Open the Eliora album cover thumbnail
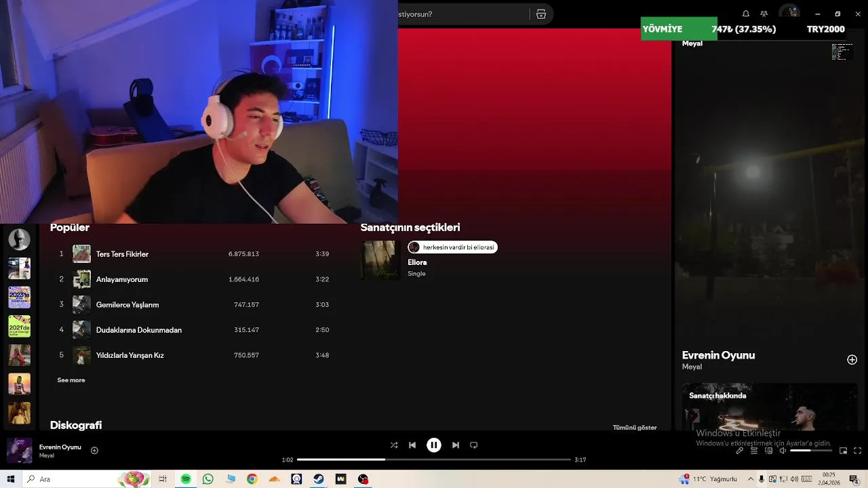868x488 pixels. point(380,260)
